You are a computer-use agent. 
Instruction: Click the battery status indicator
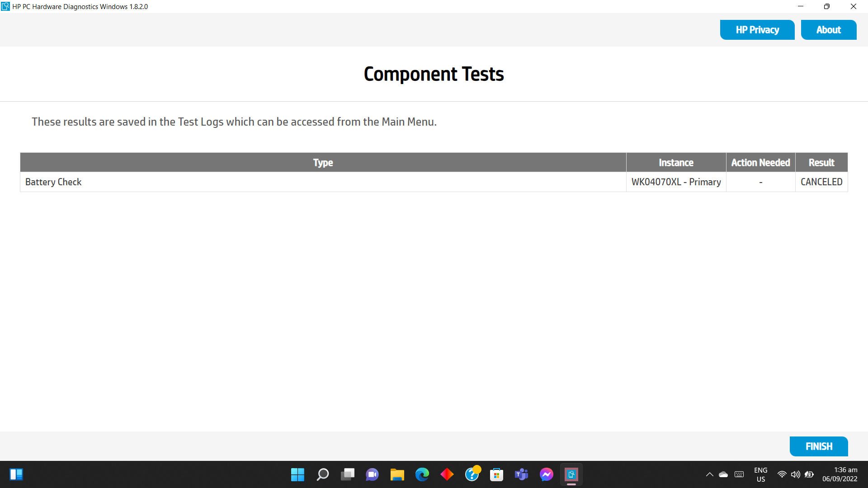tap(809, 474)
